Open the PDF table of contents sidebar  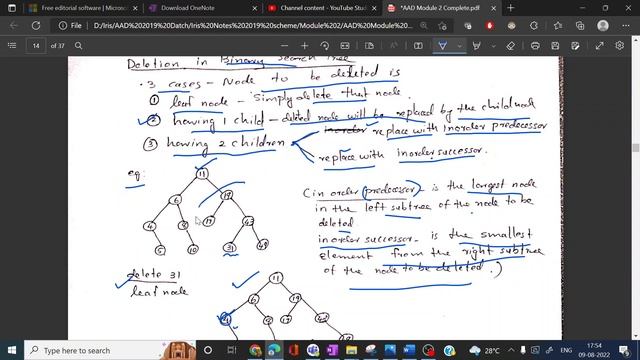tap(12, 46)
